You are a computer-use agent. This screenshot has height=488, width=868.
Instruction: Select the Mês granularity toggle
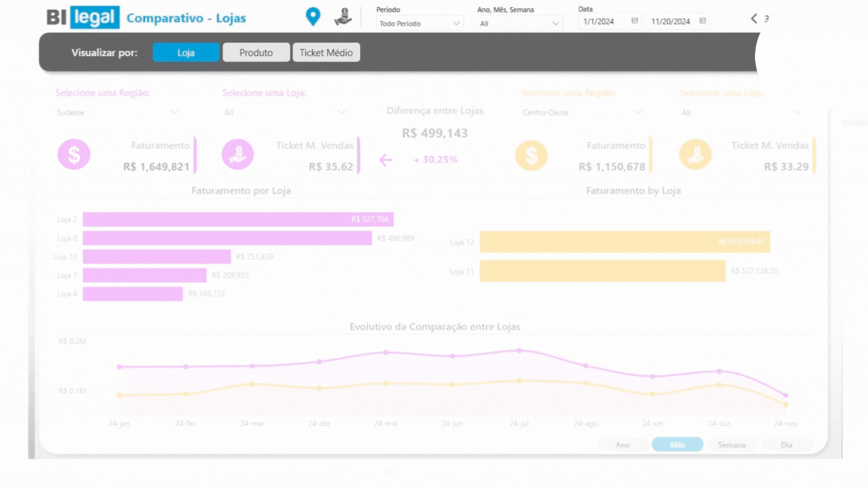677,445
